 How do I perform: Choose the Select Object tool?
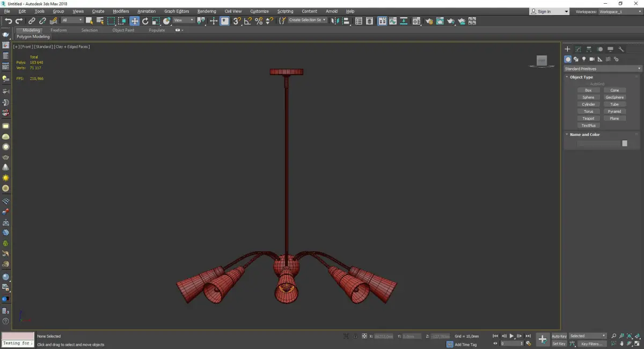(x=89, y=21)
